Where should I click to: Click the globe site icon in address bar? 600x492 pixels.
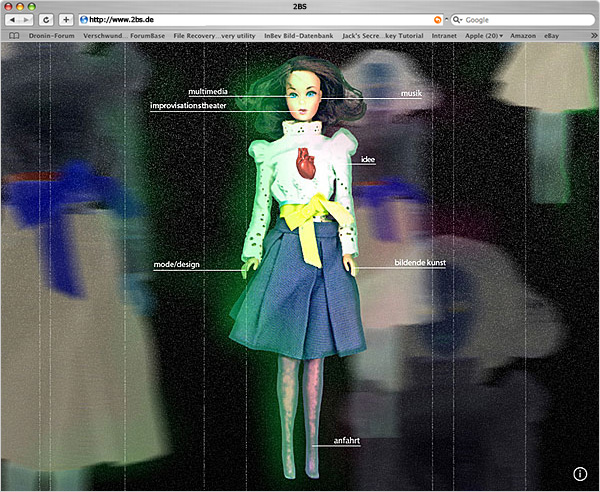84,20
